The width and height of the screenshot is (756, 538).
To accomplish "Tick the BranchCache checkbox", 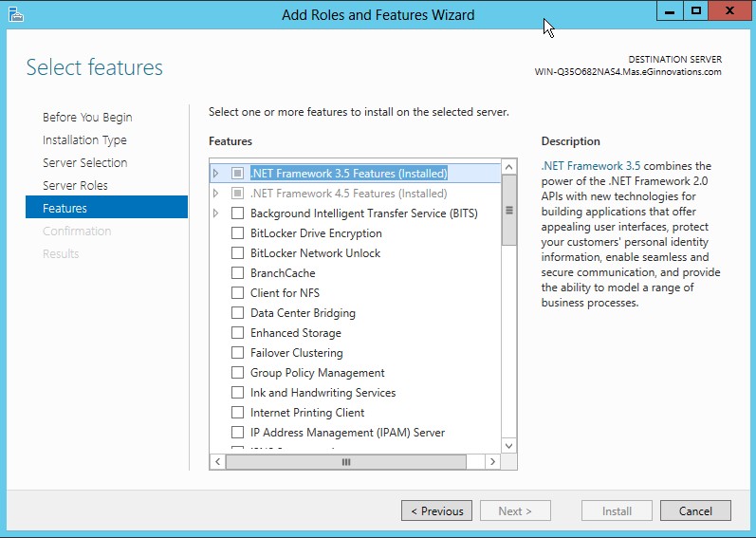I will pos(237,273).
